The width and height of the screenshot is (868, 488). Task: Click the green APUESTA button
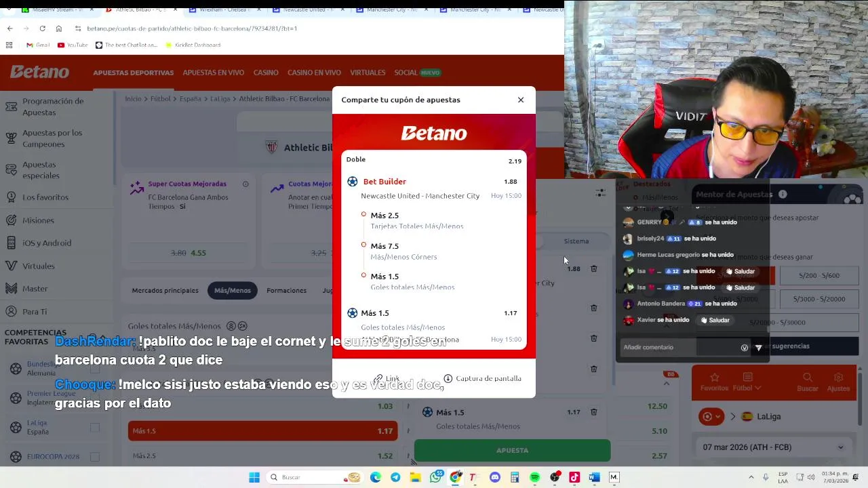tap(512, 450)
